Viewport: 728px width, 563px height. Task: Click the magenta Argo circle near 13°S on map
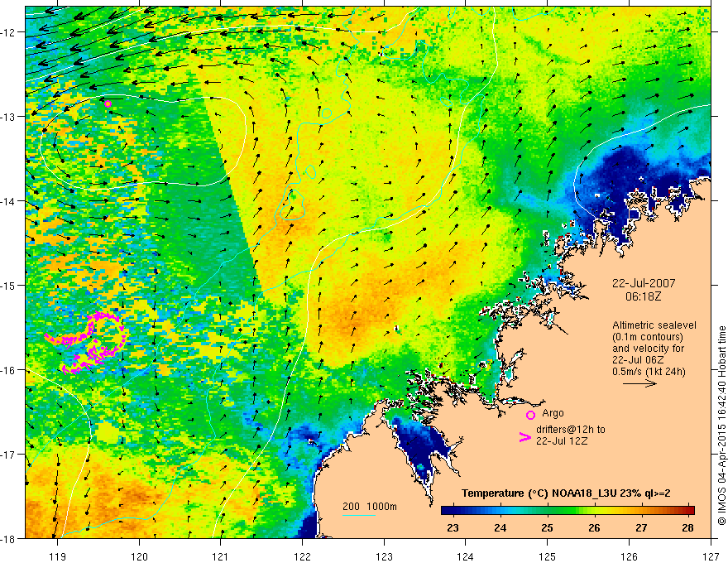[x=108, y=104]
